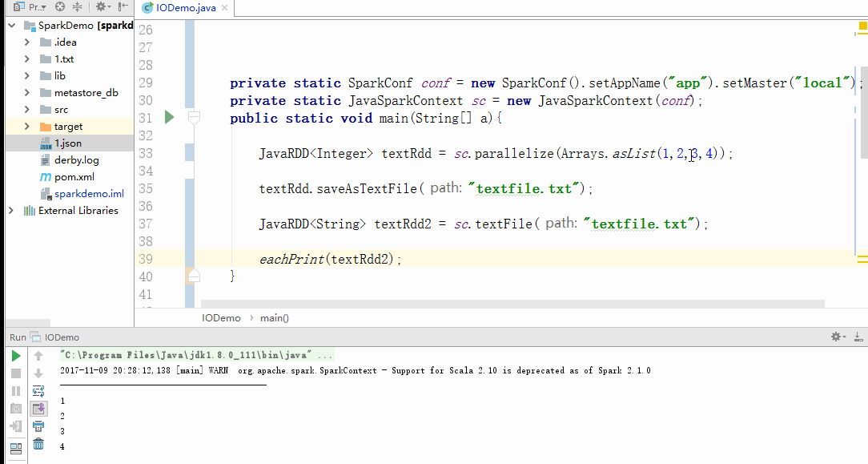The image size is (868, 464).
Task: Click the Restore Layout icon
Action: point(16,448)
